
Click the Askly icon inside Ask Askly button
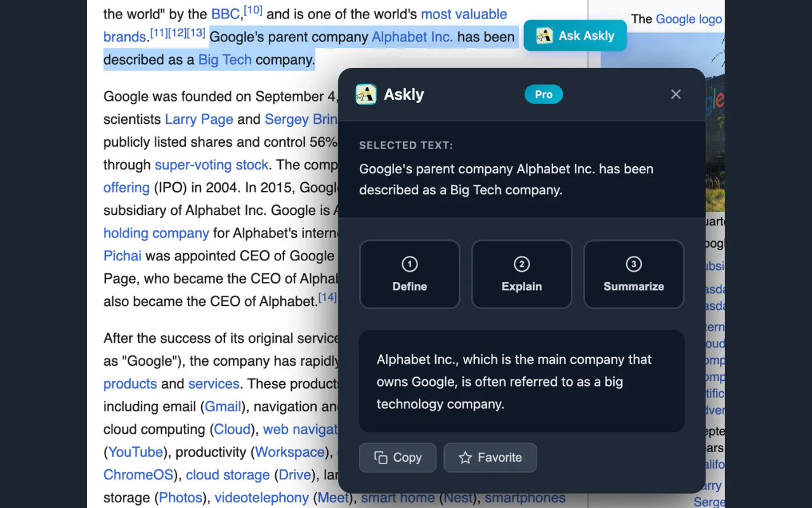(x=544, y=36)
